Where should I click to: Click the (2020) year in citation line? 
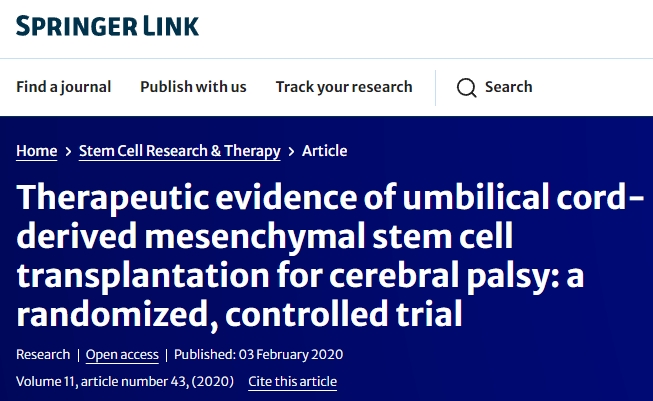(x=220, y=381)
